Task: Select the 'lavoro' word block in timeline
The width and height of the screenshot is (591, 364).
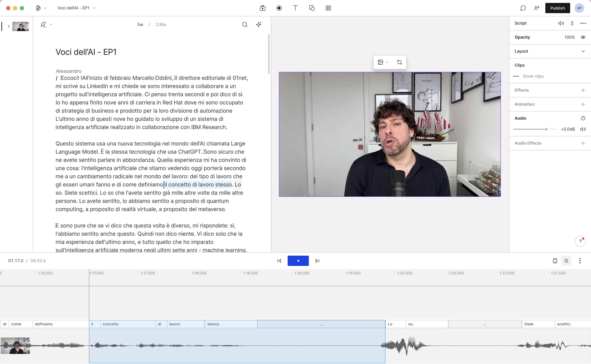Action: (x=185, y=324)
